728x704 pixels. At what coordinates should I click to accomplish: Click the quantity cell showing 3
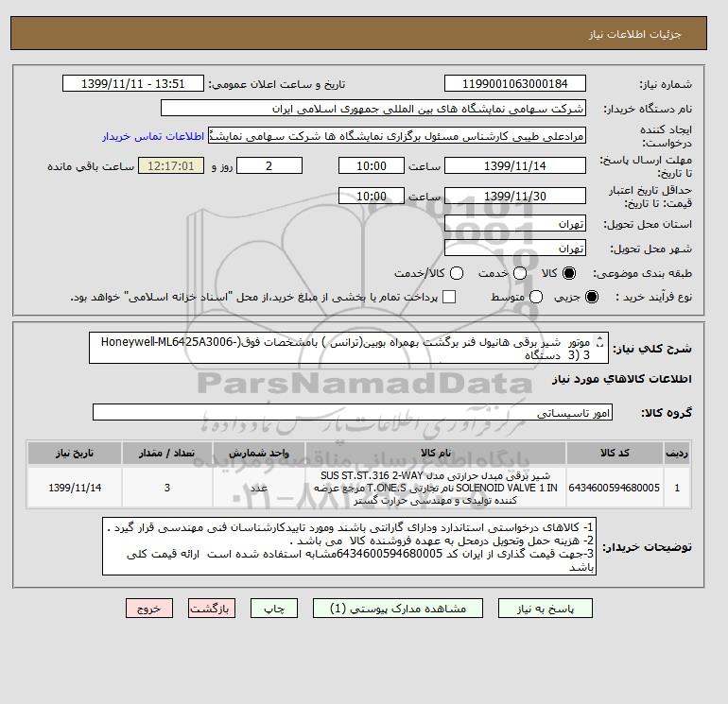coord(167,488)
